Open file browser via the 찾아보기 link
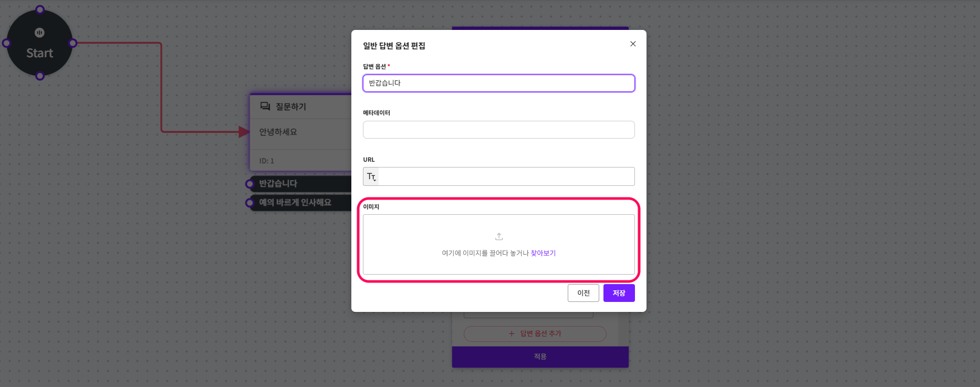The width and height of the screenshot is (980, 387). (x=543, y=253)
